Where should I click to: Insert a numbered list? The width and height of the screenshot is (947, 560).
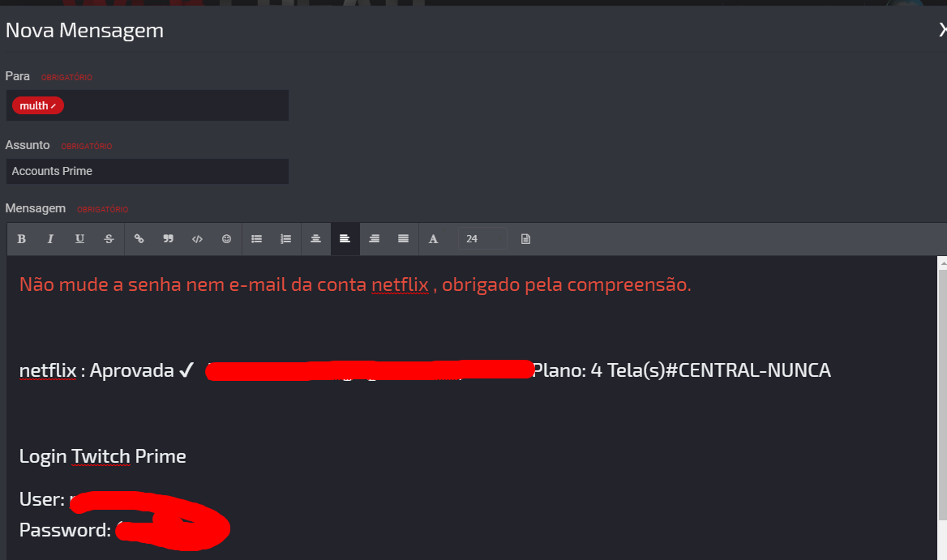click(285, 239)
